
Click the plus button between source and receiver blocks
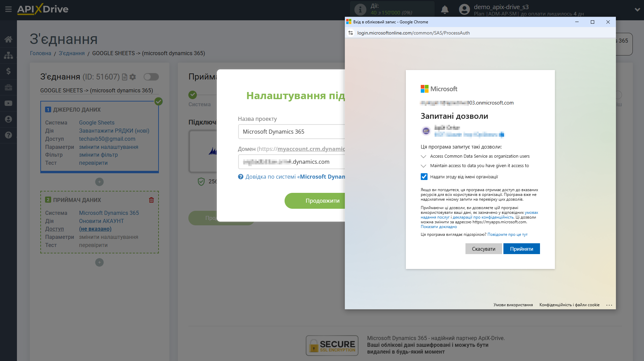[99, 182]
